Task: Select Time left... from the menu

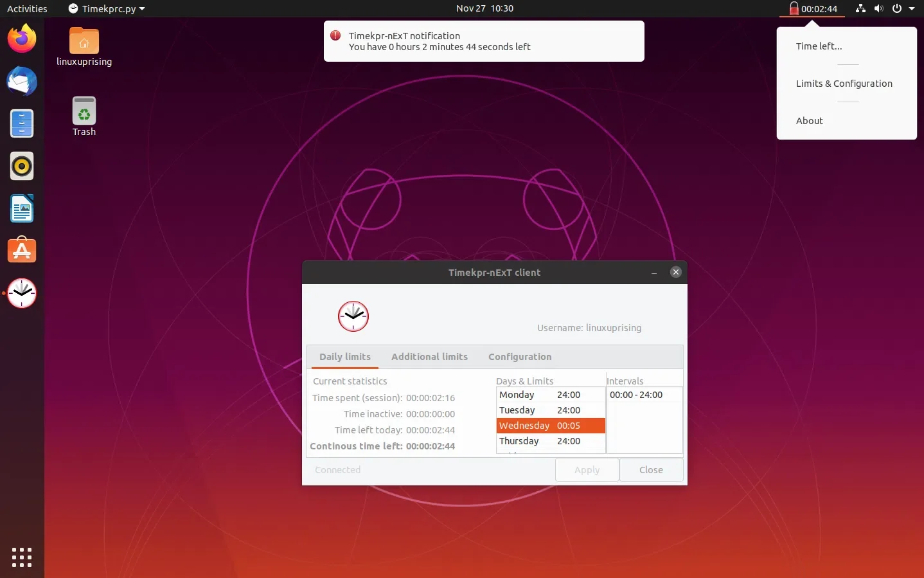Action: [x=819, y=46]
